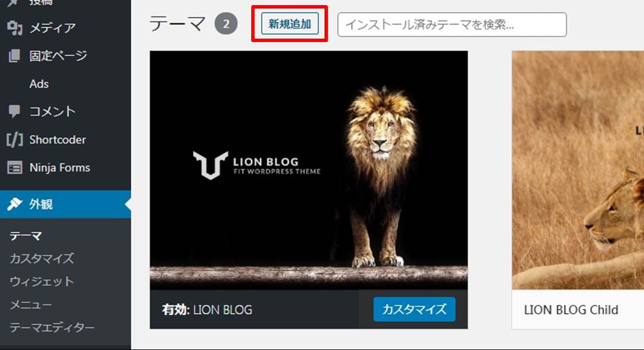Click the 外観 paintbrush icon
The width and height of the screenshot is (644, 350).
coord(14,204)
